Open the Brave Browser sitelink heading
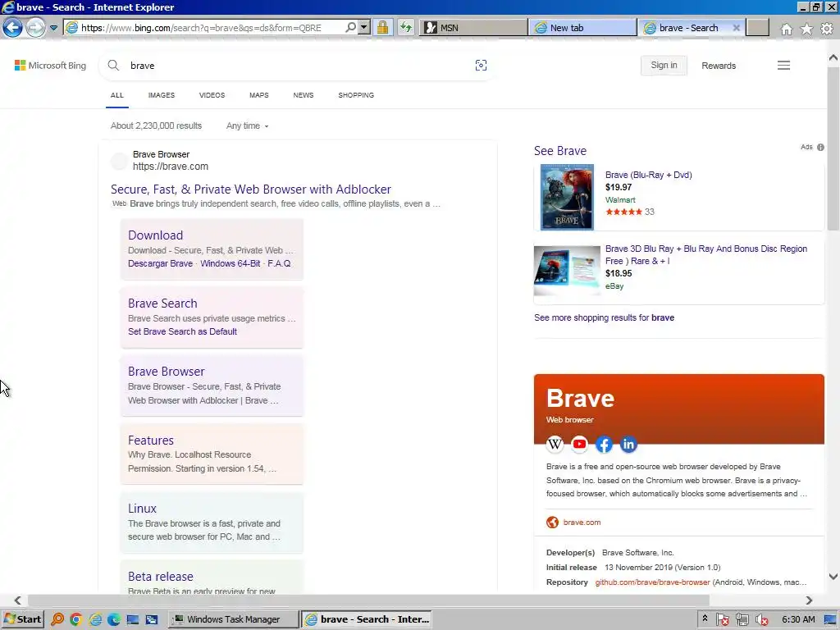This screenshot has width=840, height=630. (166, 372)
